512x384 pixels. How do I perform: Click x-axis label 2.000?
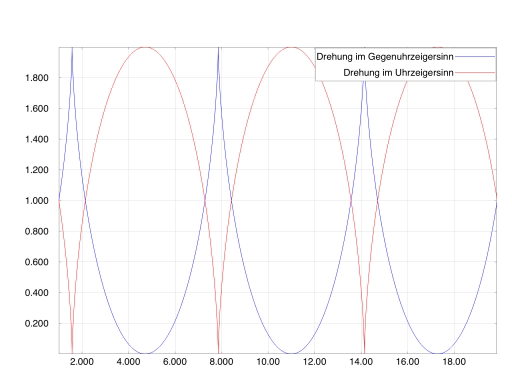click(82, 362)
